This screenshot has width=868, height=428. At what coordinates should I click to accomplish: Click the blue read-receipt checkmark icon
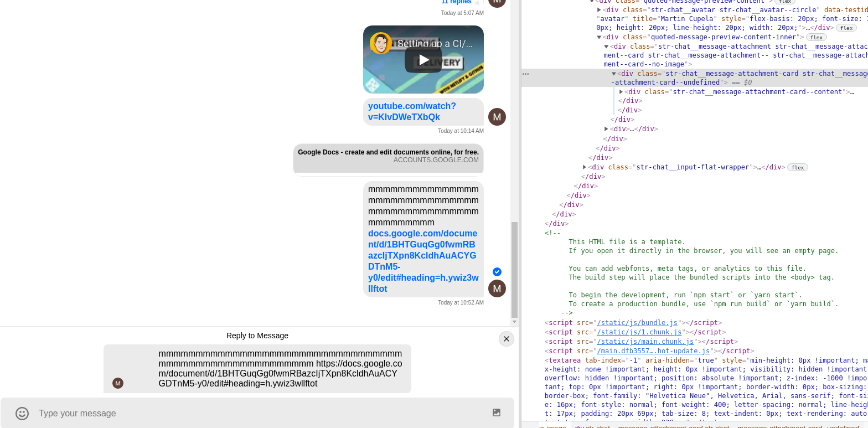pos(497,271)
